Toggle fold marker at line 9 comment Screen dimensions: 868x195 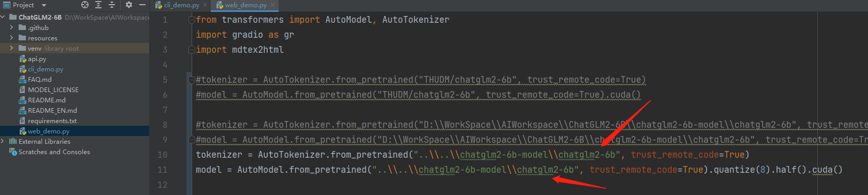[192, 140]
